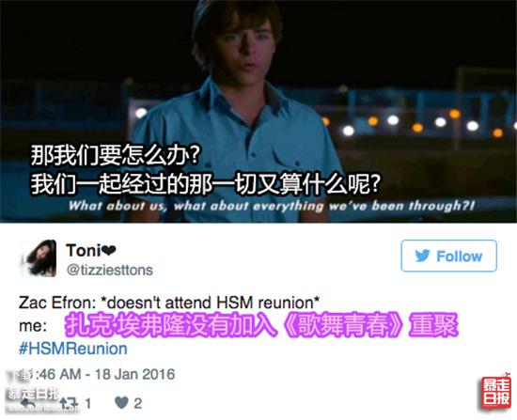Screen dimensions: 517x420
Task: Click the red 暴走日报 logo badge
Action: point(496,392)
